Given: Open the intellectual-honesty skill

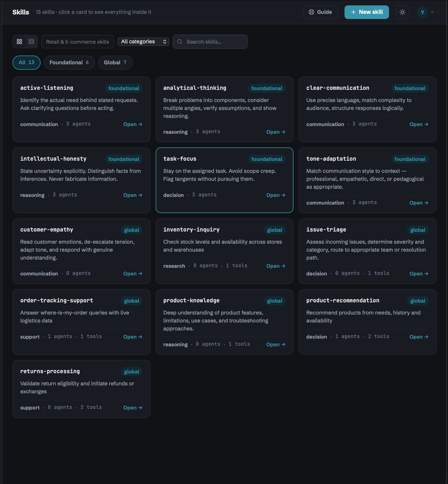Looking at the screenshot, I should click(x=133, y=195).
